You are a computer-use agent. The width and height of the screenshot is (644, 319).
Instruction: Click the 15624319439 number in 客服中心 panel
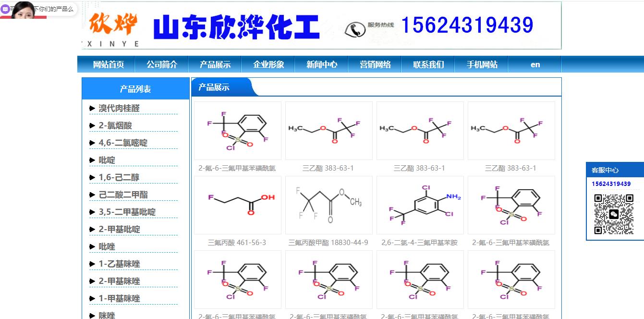pyautogui.click(x=611, y=184)
